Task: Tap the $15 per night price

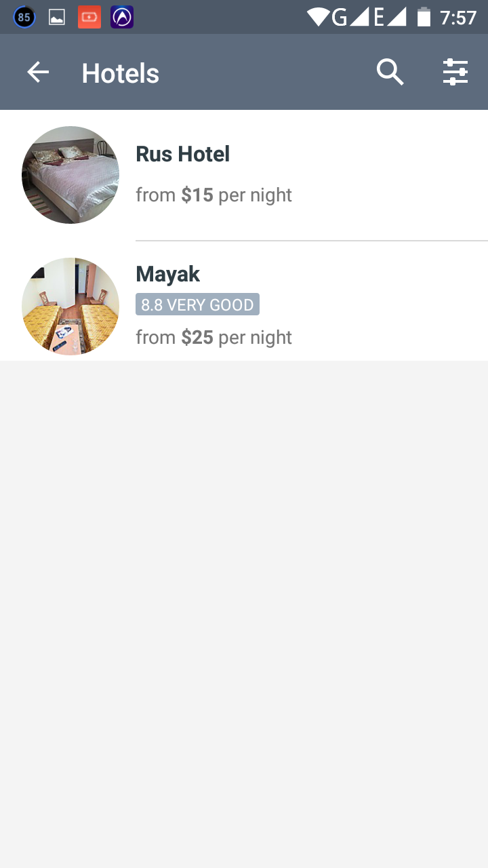Action: (213, 195)
